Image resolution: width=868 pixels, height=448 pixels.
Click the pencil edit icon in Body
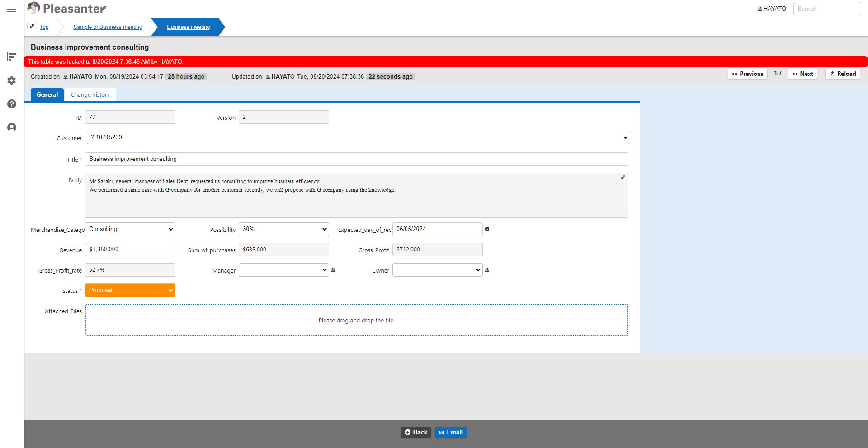[x=623, y=178]
